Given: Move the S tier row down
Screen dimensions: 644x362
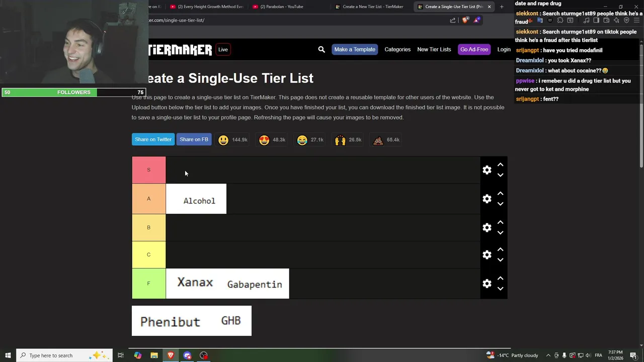Looking at the screenshot, I should 500,175.
